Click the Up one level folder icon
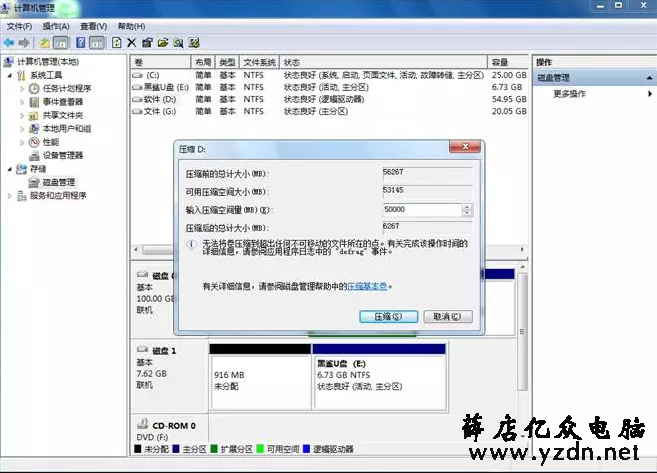This screenshot has width=657, height=473. 44,43
